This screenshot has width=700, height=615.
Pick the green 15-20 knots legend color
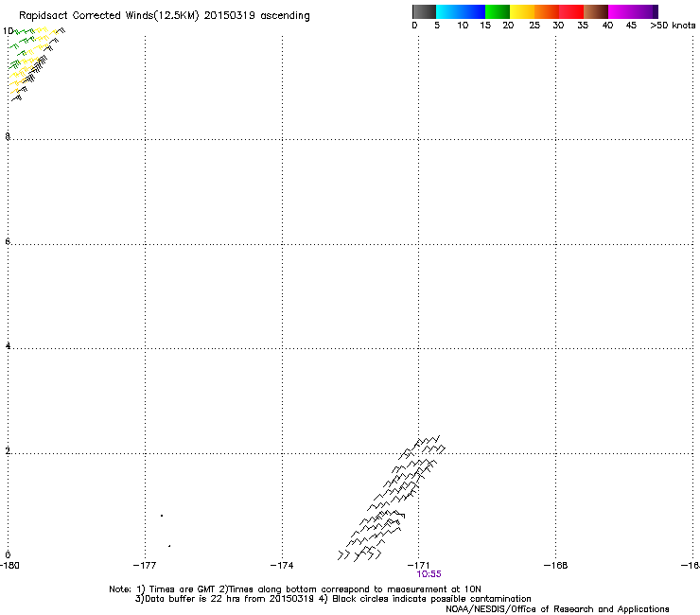[498, 11]
